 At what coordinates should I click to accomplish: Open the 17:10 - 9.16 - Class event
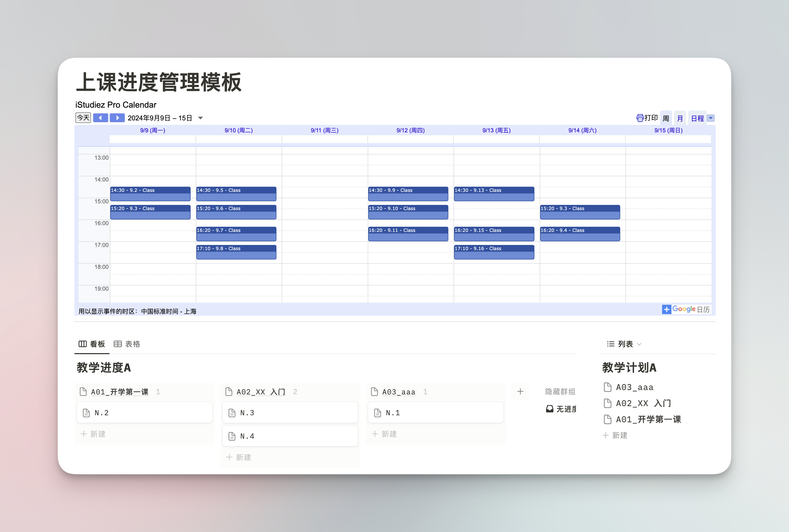[494, 252]
